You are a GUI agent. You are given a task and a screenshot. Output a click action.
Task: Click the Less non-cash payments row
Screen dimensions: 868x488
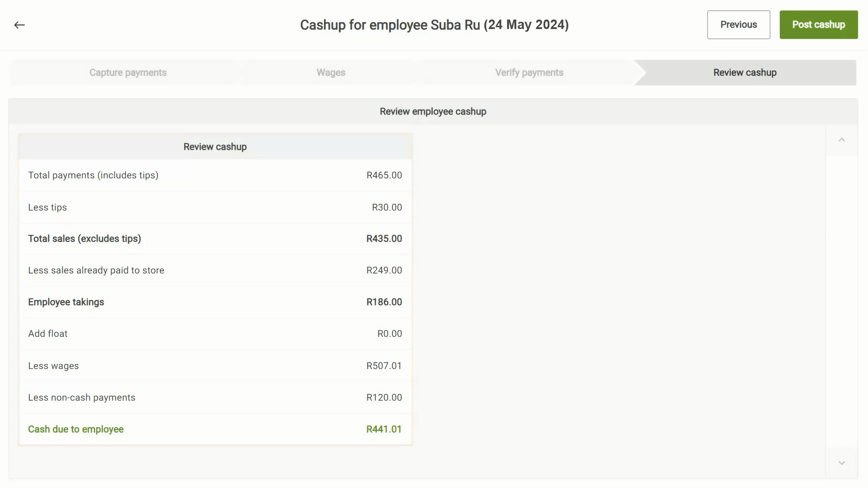pyautogui.click(x=215, y=398)
